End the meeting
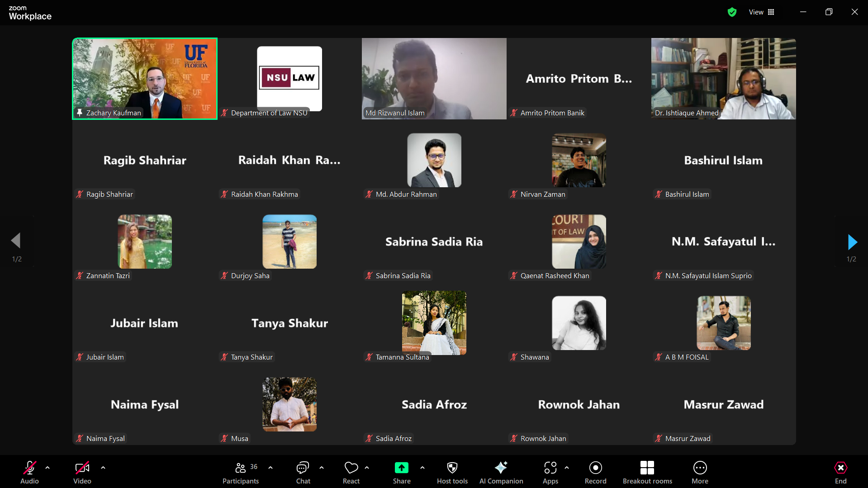 click(840, 472)
